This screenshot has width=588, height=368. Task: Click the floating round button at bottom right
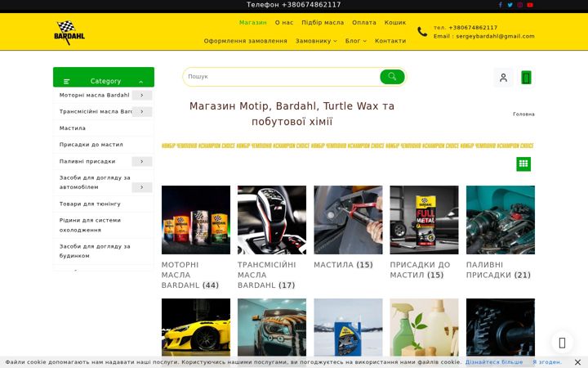562,343
